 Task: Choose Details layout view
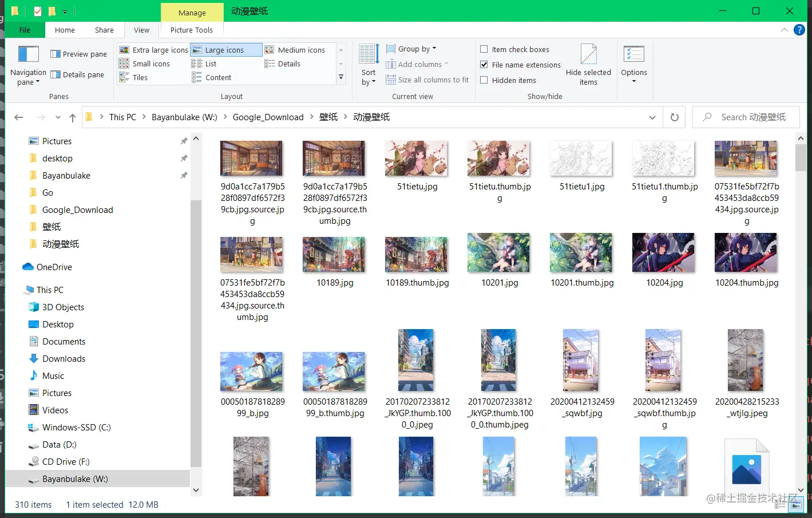coord(283,64)
